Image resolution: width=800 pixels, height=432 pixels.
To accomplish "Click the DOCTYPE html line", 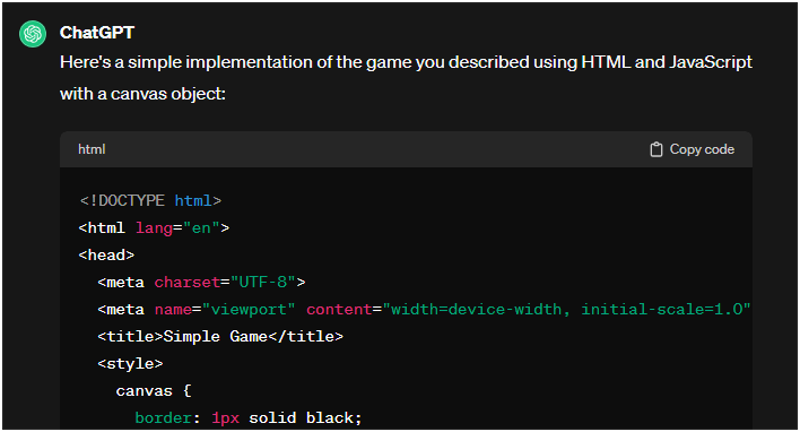I will (x=150, y=200).
